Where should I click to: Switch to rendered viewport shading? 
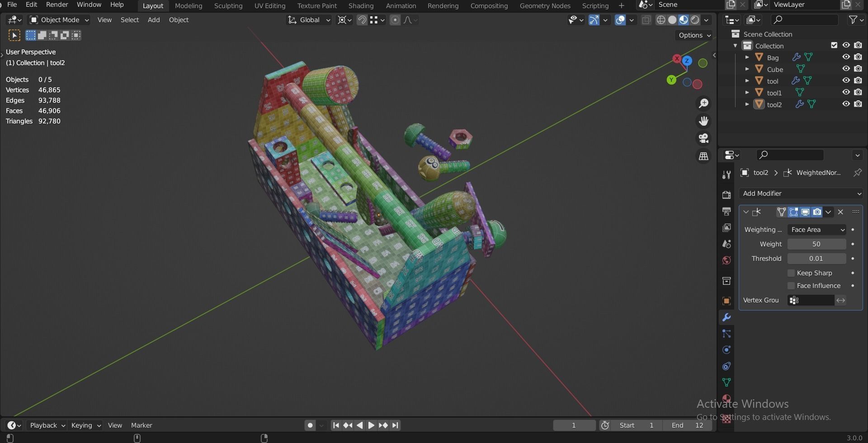[x=695, y=20]
